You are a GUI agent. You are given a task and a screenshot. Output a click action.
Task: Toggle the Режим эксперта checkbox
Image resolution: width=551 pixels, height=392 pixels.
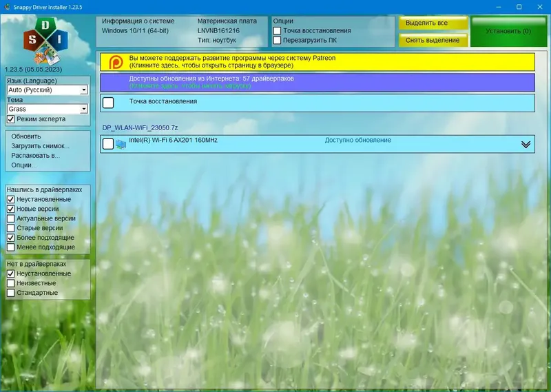click(11, 119)
